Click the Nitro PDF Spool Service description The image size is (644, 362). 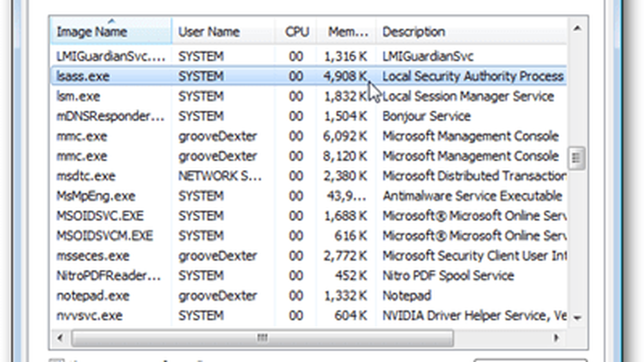pyautogui.click(x=448, y=276)
